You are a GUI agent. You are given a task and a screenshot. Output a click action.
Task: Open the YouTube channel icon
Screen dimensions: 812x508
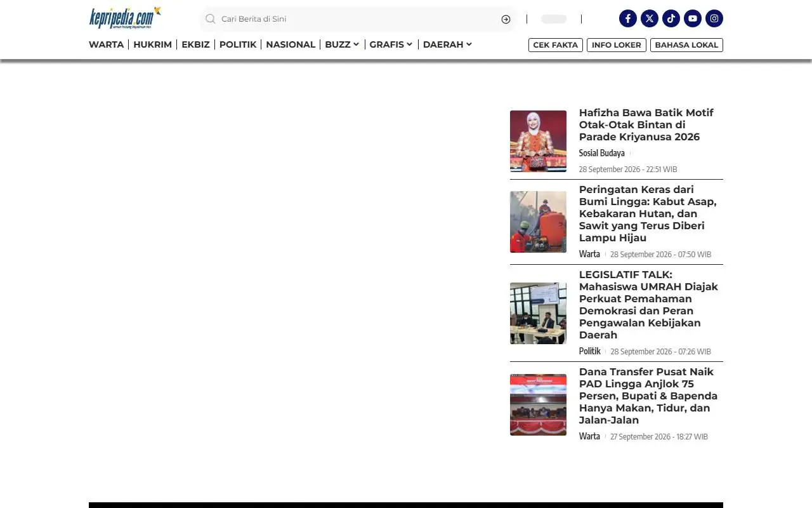point(693,18)
